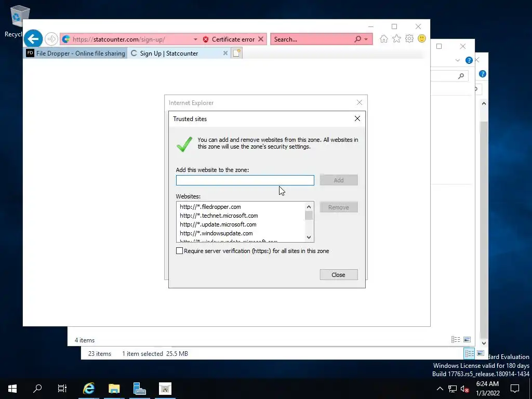
Task: Click the File Explorer taskbar icon
Action: 114,389
